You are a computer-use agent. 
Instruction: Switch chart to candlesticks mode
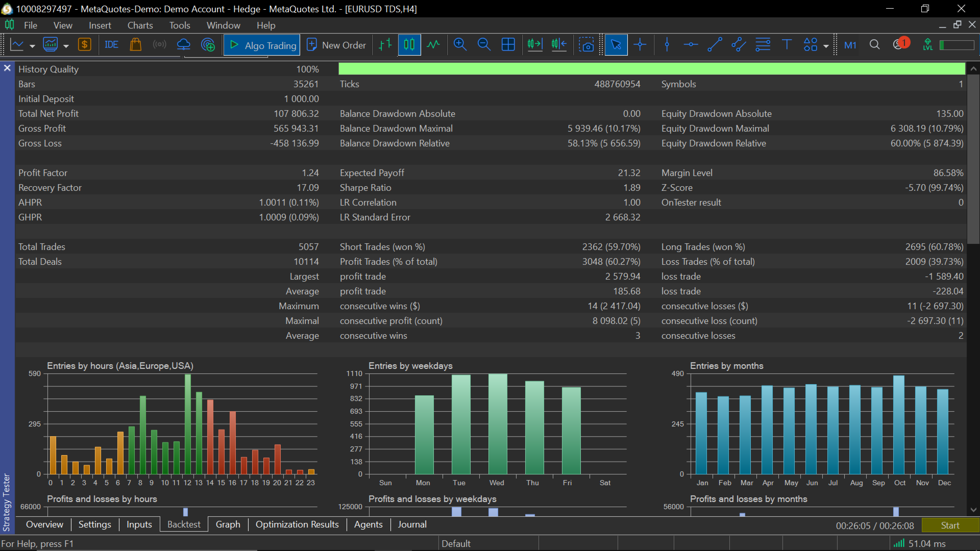point(409,45)
